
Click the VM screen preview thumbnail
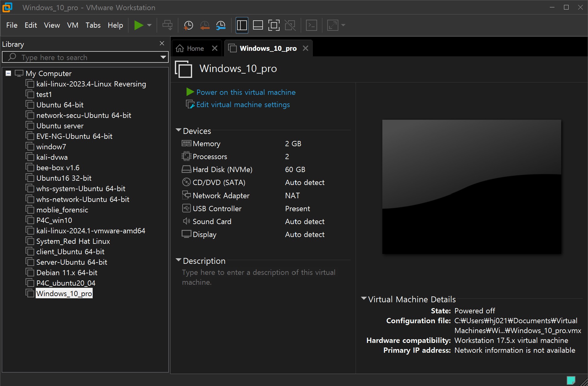pyautogui.click(x=472, y=187)
